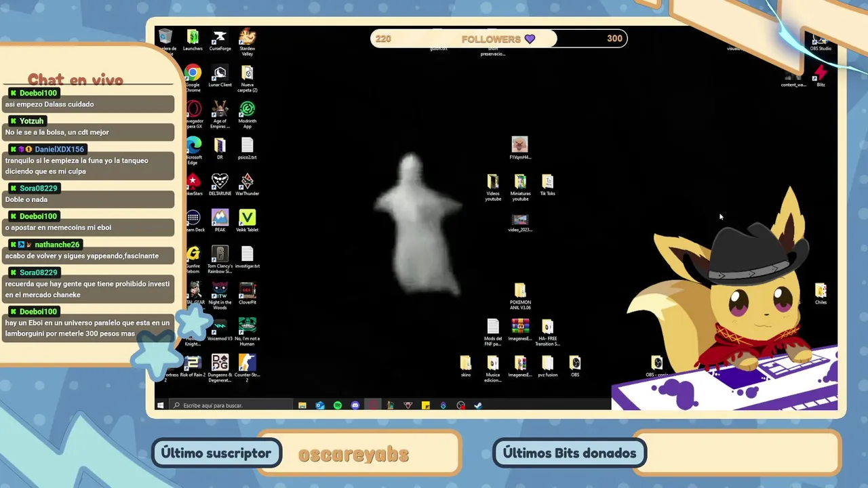Open Steam from the taskbar

479,405
